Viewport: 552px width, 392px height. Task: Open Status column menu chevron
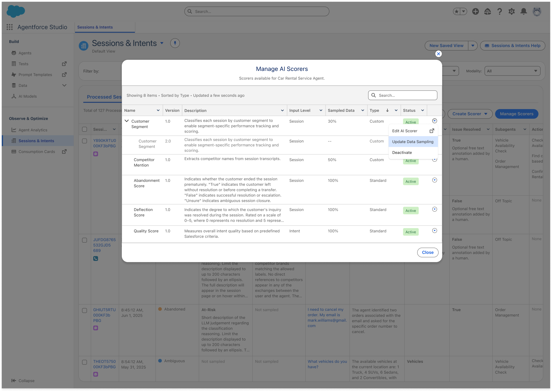click(x=423, y=110)
